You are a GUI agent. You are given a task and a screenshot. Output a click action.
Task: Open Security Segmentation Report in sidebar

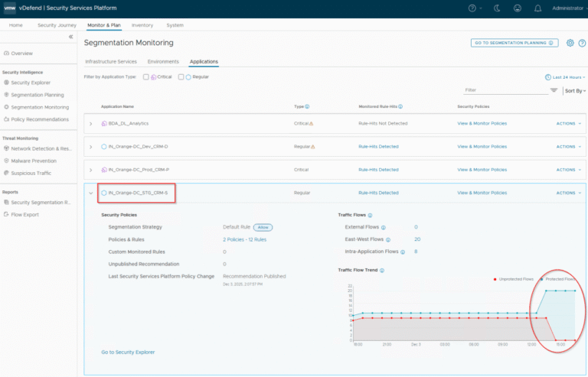41,202
